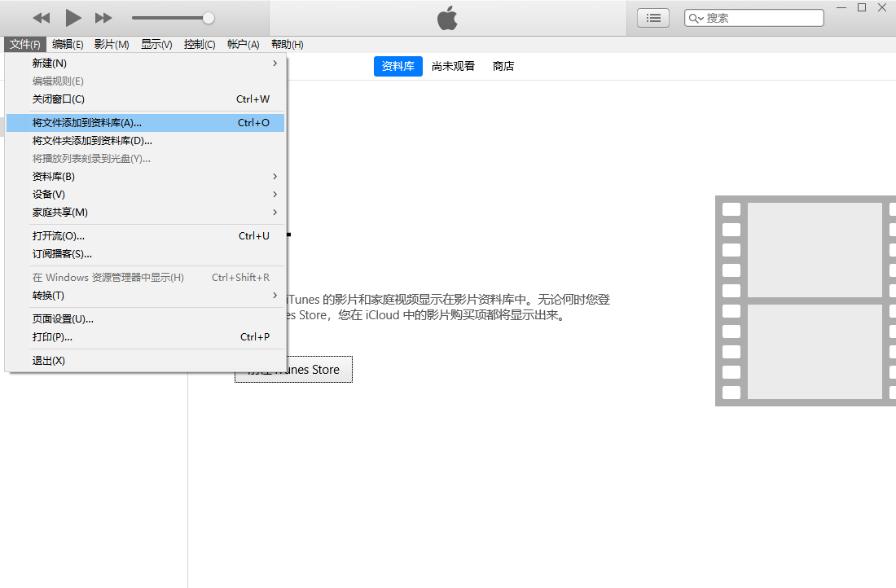Close the iTunes window
This screenshot has height=588, width=896.
pos(882,7)
